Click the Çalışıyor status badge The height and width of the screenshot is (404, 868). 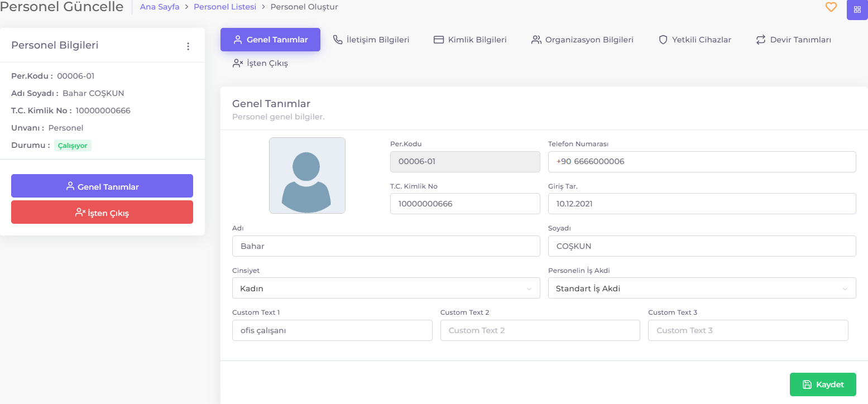[73, 146]
